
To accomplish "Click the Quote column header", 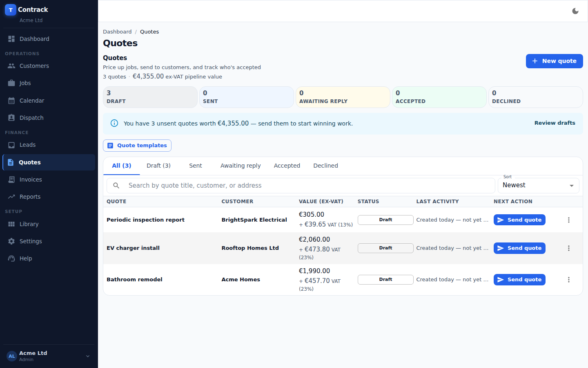I will 116,202.
